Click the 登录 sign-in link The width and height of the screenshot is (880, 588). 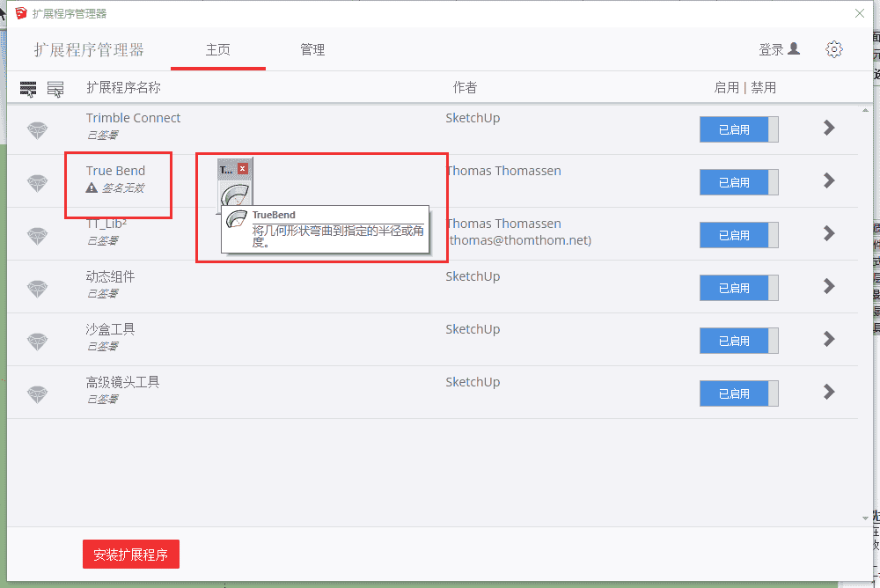tap(771, 50)
